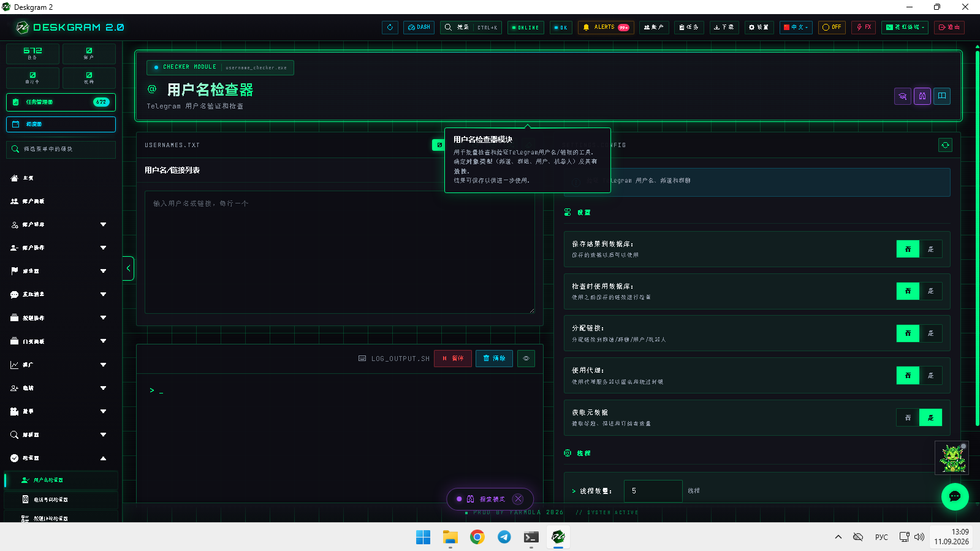Open the ALERTS notifications with 99+ badge
Viewport: 980px width, 551px height.
[x=606, y=27]
